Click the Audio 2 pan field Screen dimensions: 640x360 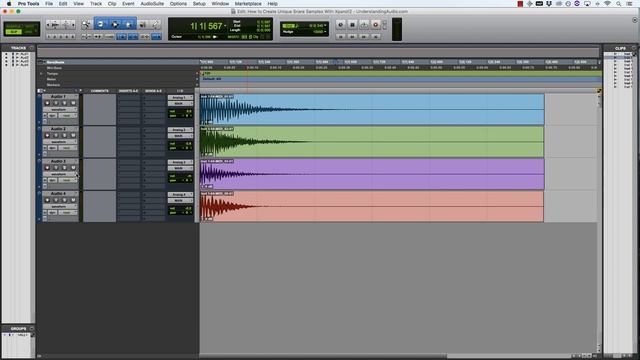click(181, 148)
